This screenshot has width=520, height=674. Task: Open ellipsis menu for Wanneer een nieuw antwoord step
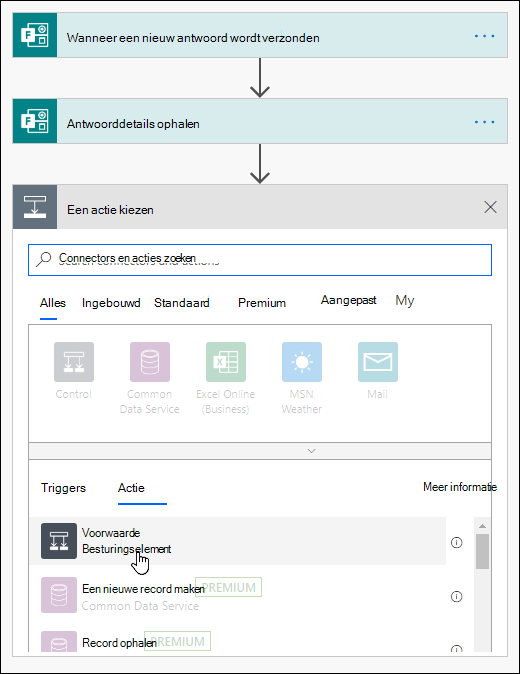point(484,36)
